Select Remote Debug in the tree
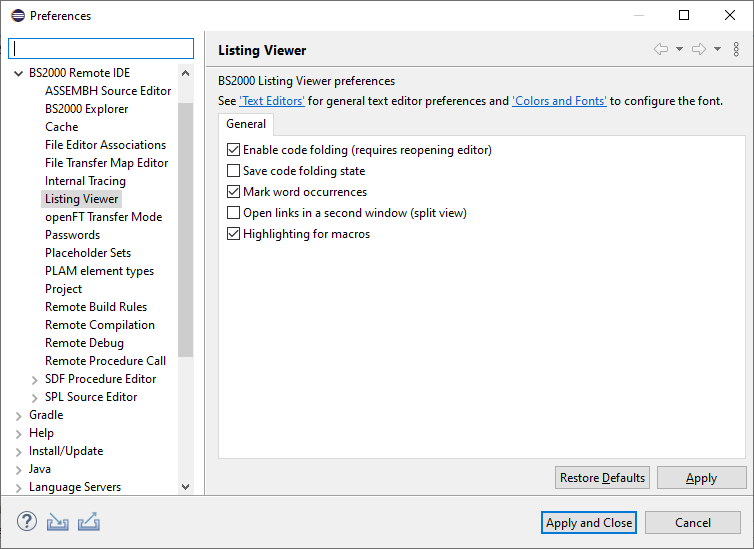This screenshot has height=549, width=754. click(84, 343)
